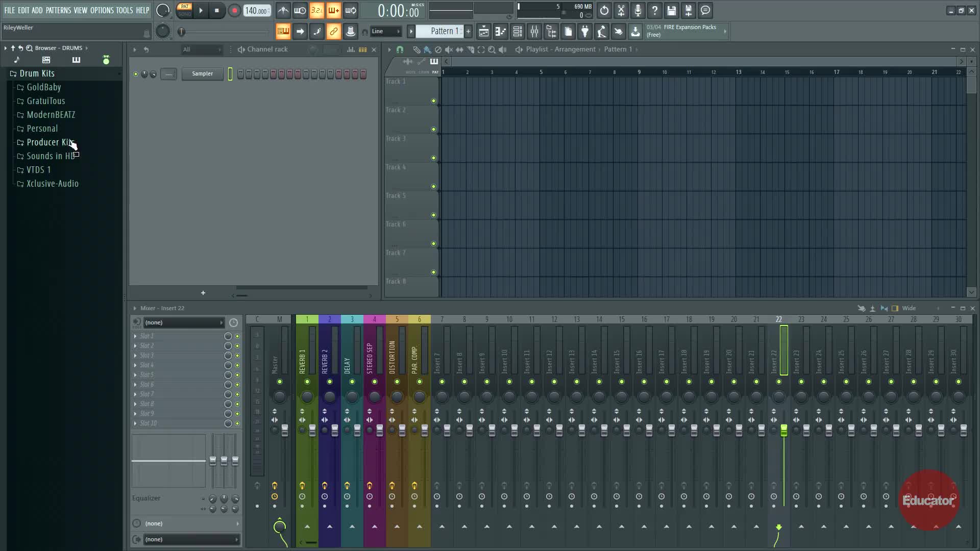Click the plus button to add channel

(x=203, y=293)
